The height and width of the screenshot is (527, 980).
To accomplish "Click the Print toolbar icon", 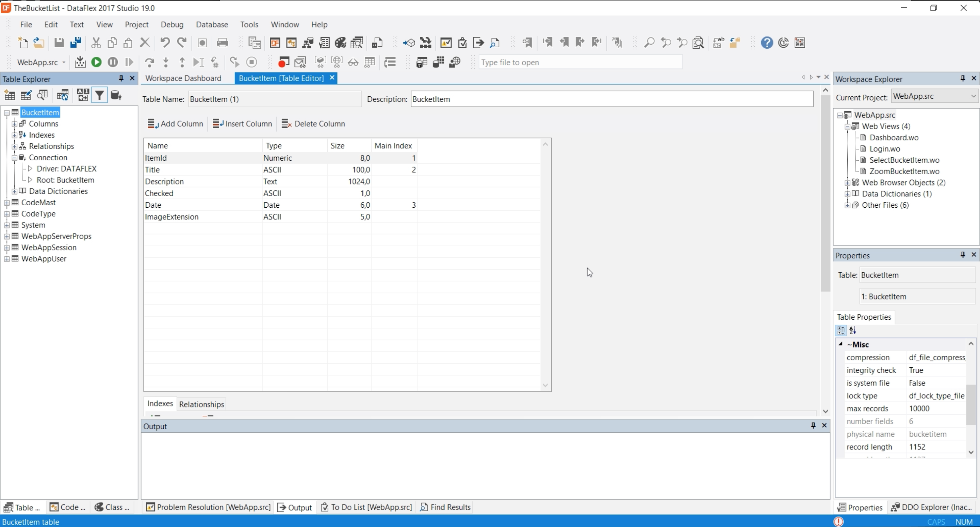I will click(222, 43).
